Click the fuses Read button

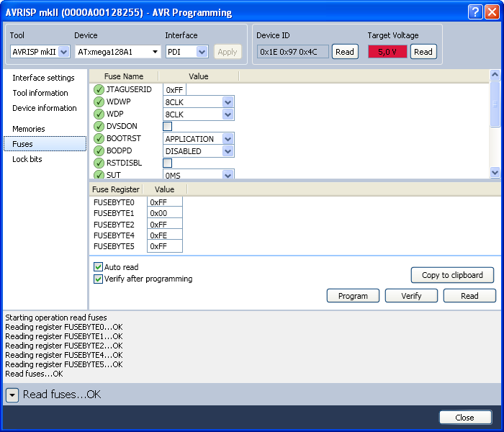click(x=469, y=296)
